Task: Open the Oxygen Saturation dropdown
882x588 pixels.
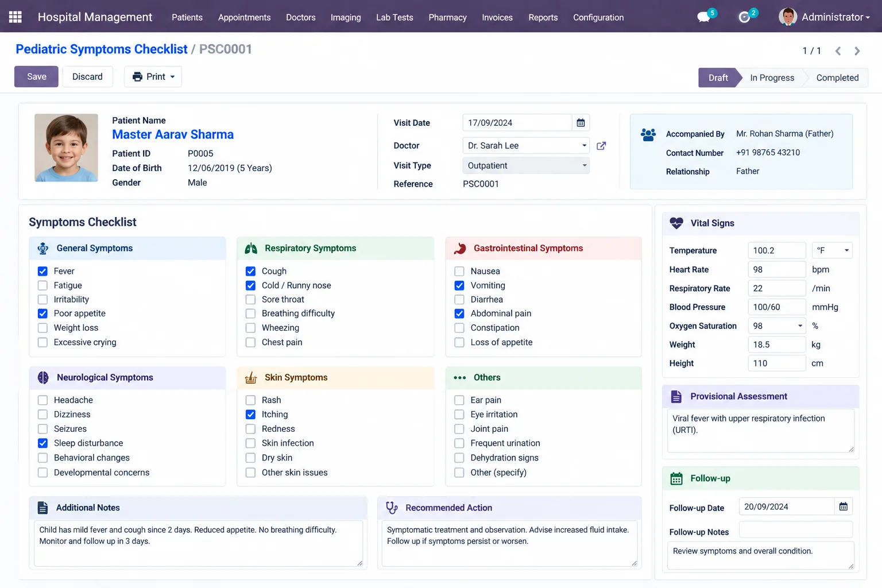Action: tap(777, 326)
